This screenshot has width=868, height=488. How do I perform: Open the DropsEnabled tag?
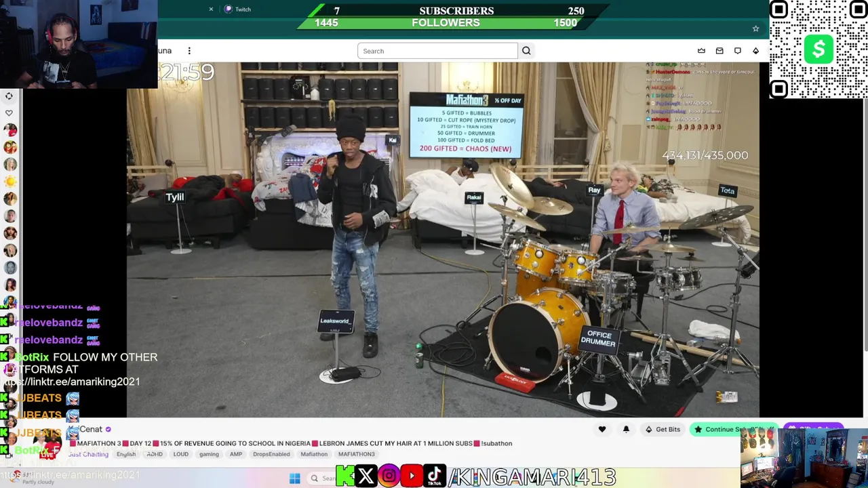(271, 454)
